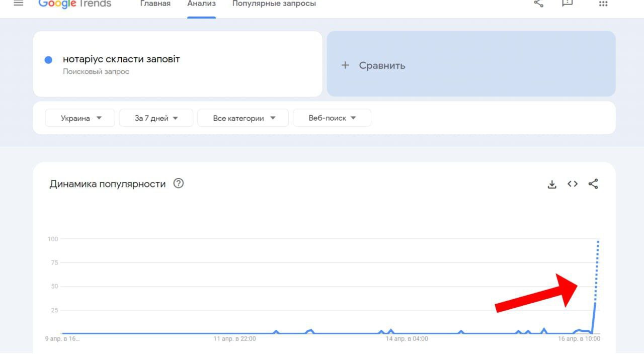Switch to Популярные запросы tab

pos(274,4)
